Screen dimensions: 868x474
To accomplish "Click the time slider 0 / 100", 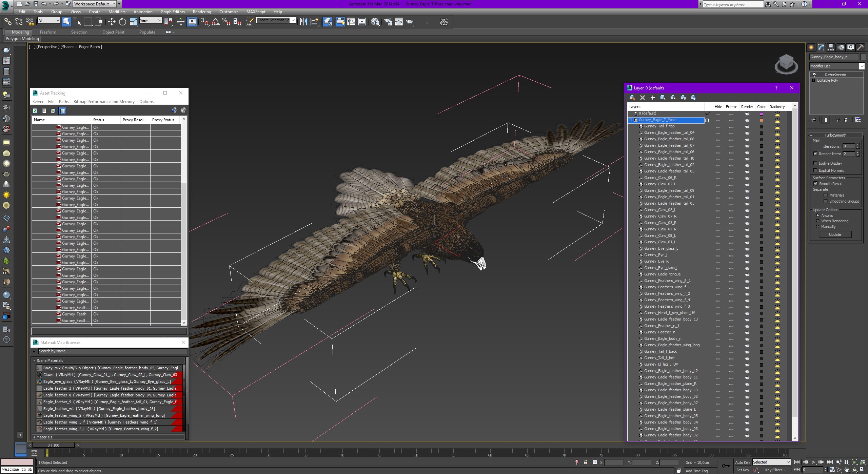I will pyautogui.click(x=53, y=445).
